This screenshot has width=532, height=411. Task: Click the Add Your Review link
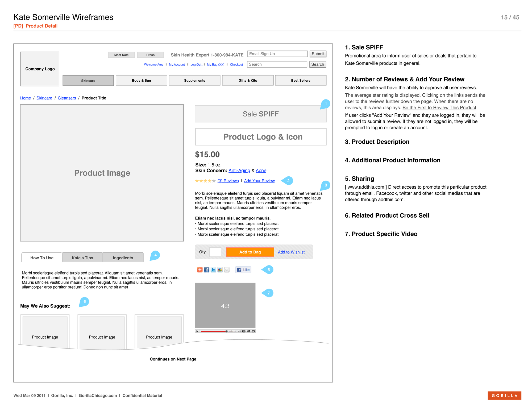pos(259,181)
